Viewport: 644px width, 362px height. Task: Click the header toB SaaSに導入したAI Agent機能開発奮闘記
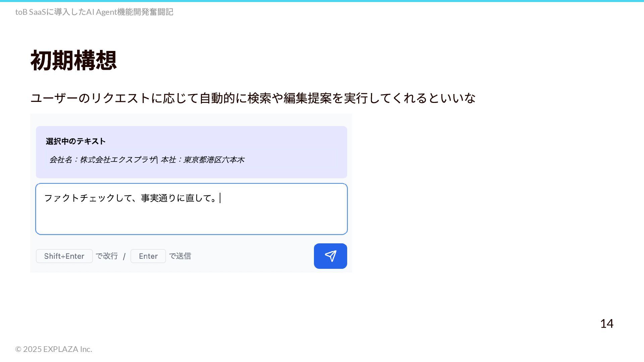point(94,12)
